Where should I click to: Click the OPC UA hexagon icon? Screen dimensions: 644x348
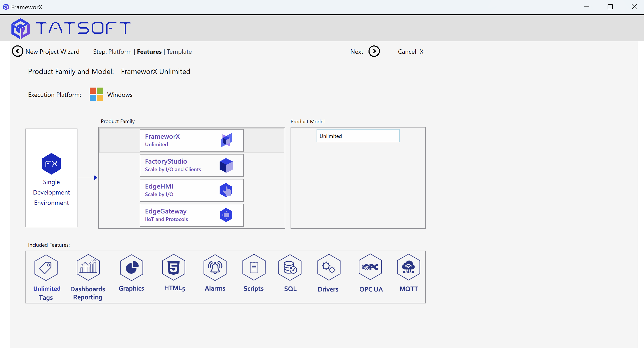pos(370,267)
